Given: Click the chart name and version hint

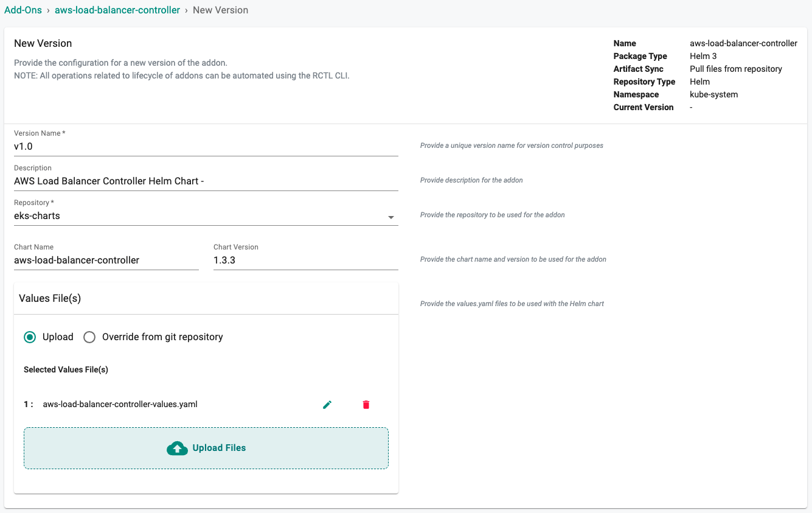Looking at the screenshot, I should 513,259.
